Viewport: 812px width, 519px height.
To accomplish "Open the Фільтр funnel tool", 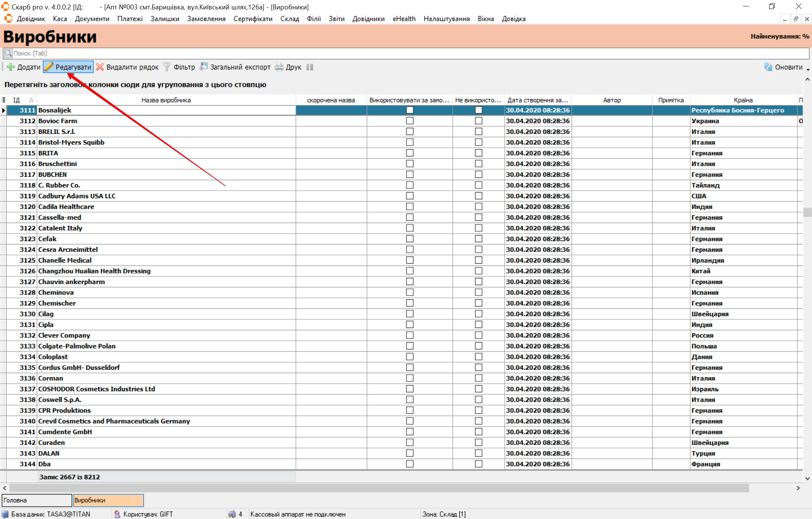I will click(167, 67).
